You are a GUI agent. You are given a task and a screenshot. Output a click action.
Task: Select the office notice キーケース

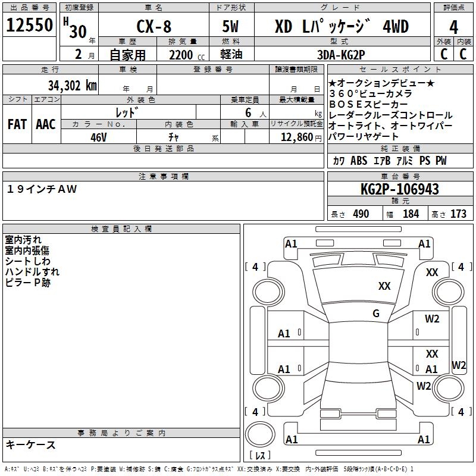point(31,445)
